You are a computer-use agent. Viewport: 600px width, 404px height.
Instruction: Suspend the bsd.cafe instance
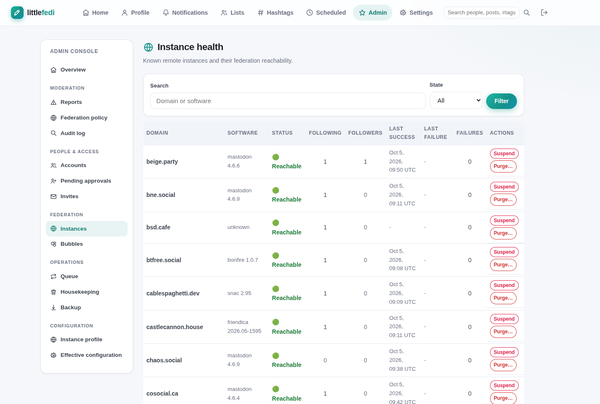[x=504, y=220]
